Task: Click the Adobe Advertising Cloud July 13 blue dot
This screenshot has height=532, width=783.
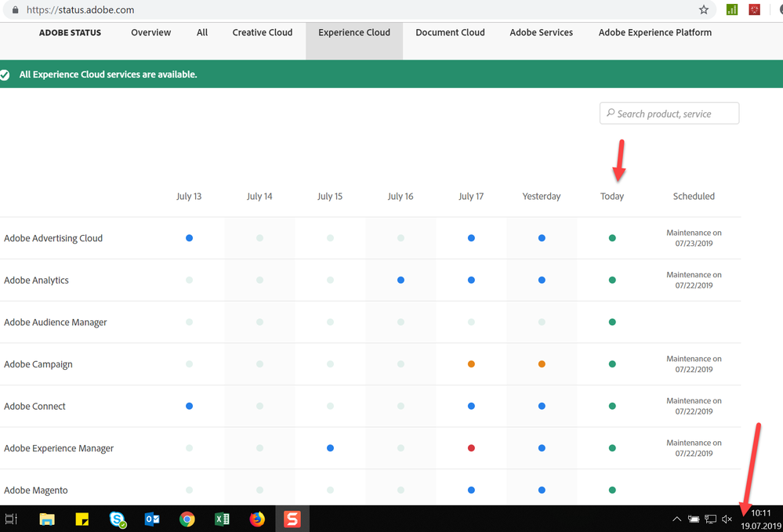Action: 189,238
